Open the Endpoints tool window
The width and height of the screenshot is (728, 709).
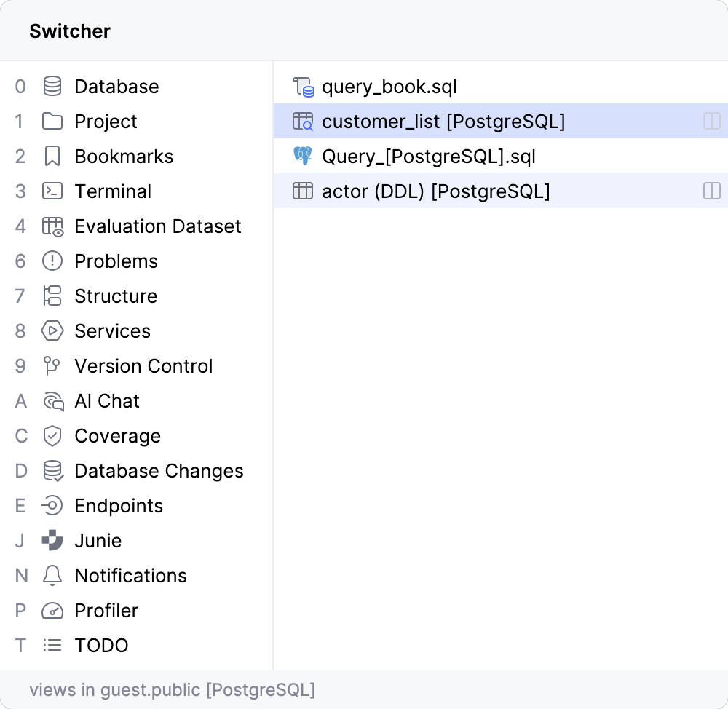119,506
